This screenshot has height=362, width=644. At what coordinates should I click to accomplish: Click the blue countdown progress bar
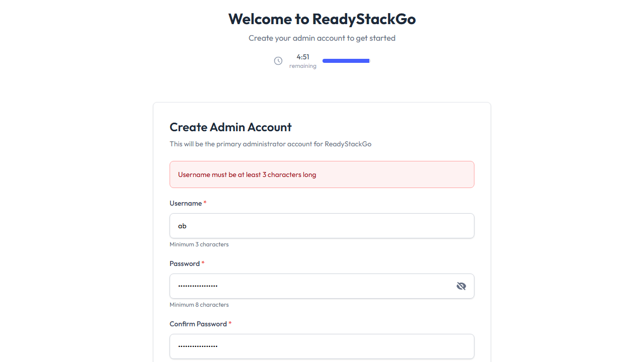point(346,61)
